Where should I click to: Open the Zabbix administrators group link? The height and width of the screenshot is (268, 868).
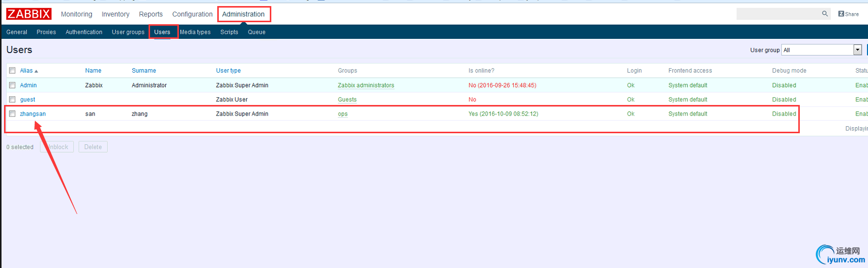coord(366,85)
